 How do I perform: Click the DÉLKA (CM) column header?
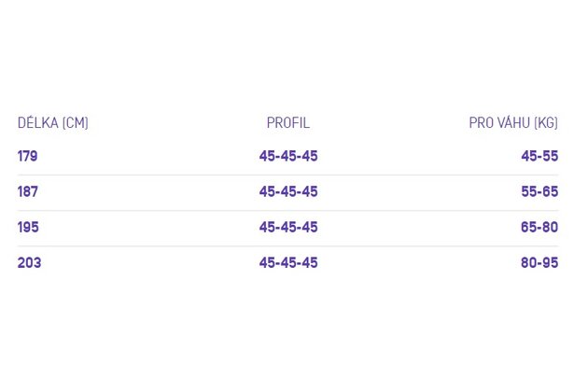click(x=53, y=123)
